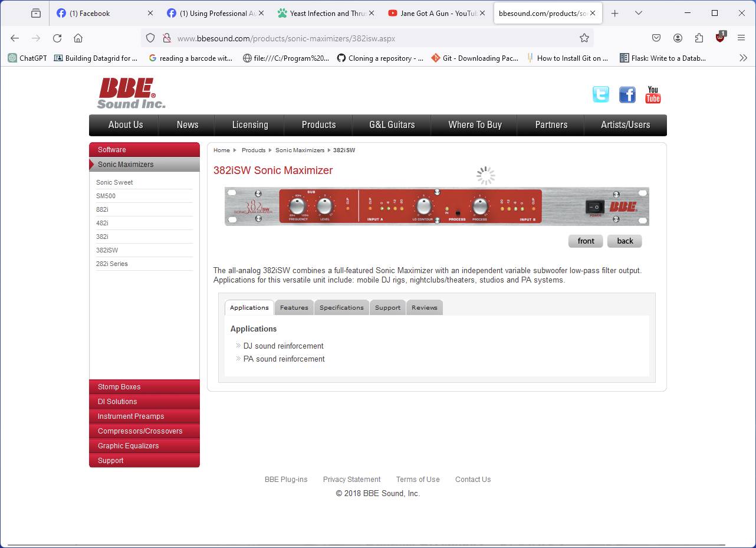Select 882i in sidebar
The height and width of the screenshot is (548, 756).
[x=102, y=209]
